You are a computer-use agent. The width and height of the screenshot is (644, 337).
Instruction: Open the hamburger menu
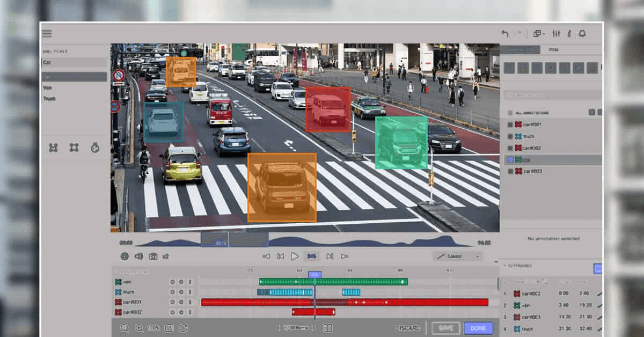47,33
